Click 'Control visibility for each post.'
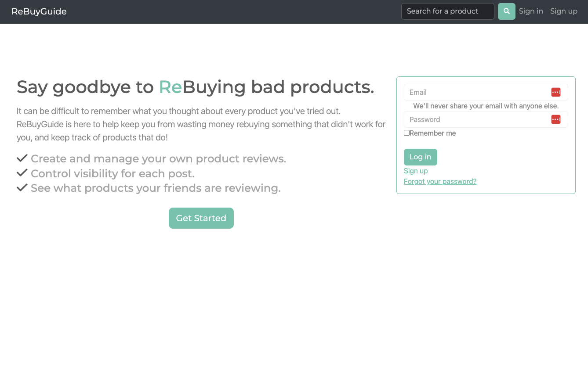This screenshot has width=588, height=370. click(113, 174)
